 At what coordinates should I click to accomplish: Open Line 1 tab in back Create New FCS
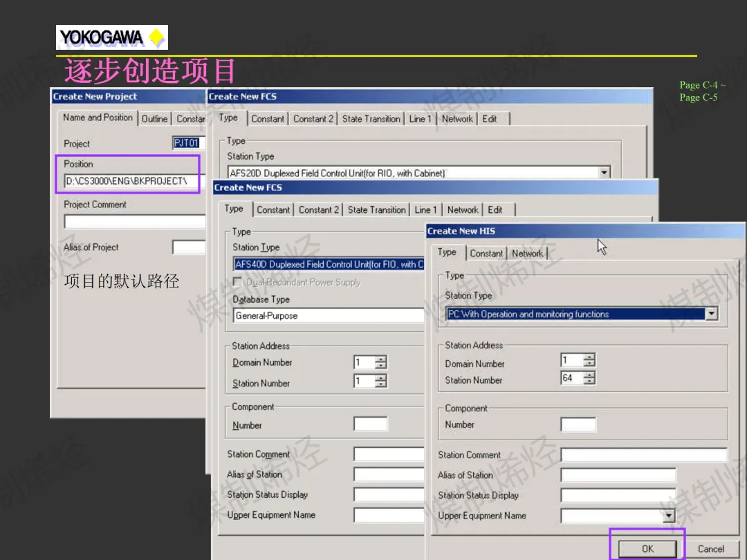tap(421, 119)
